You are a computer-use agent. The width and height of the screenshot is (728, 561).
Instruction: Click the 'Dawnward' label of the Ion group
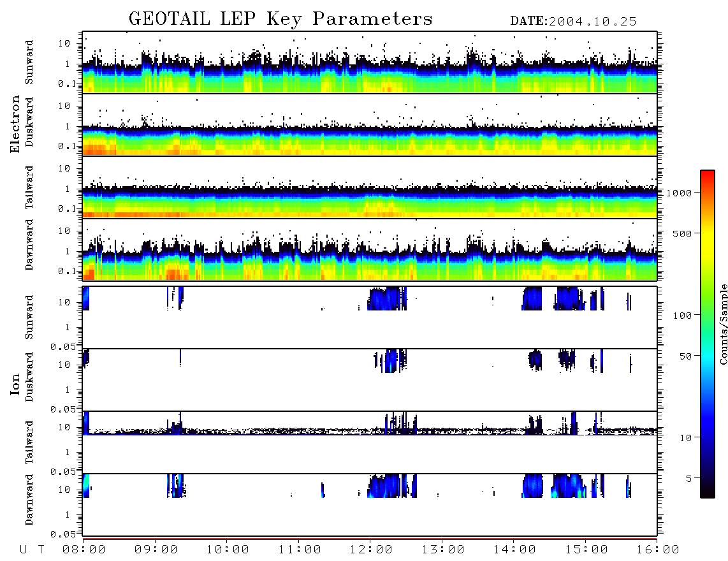click(x=29, y=500)
